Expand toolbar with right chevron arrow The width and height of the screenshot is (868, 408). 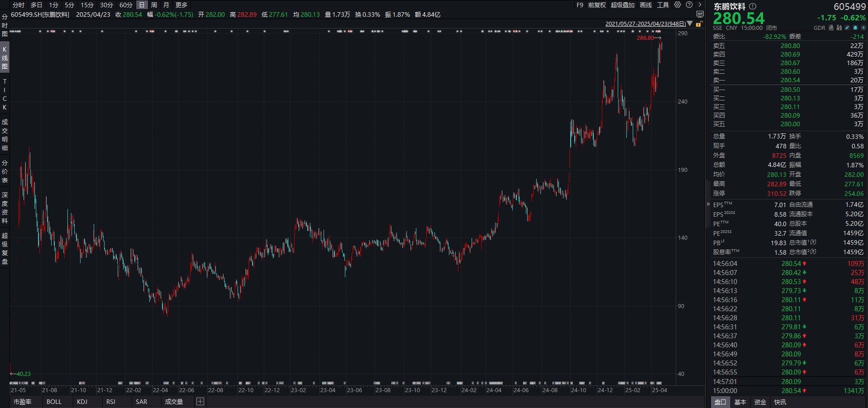(x=700, y=5)
